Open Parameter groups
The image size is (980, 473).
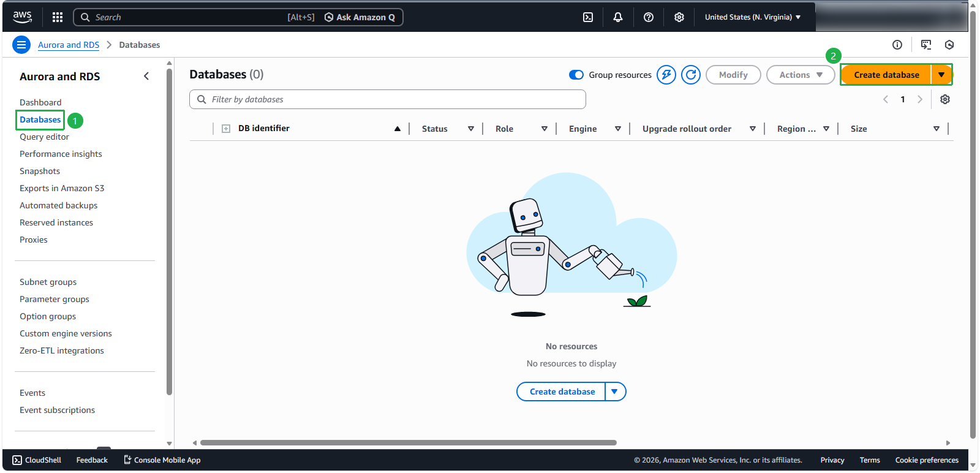pos(55,299)
